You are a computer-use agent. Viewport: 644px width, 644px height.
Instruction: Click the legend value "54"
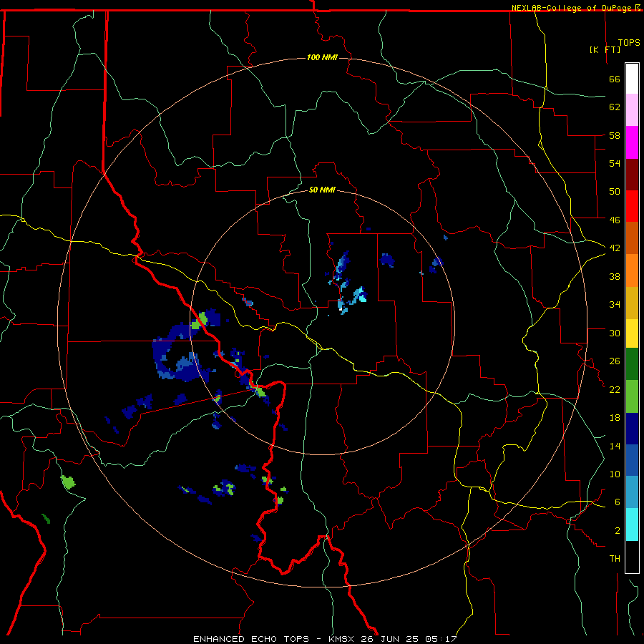point(615,163)
